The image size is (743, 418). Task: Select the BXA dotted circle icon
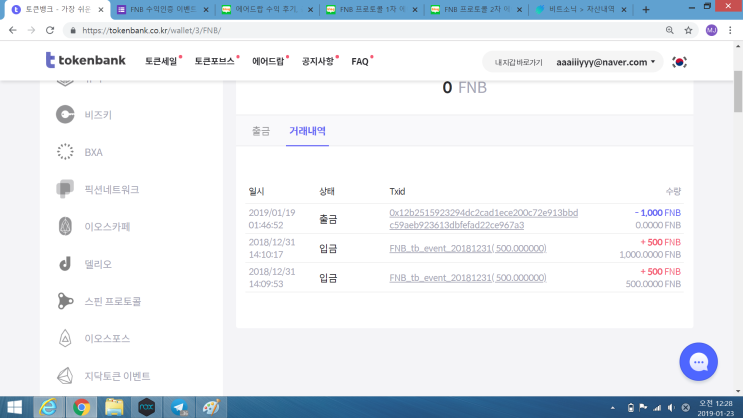tap(65, 152)
